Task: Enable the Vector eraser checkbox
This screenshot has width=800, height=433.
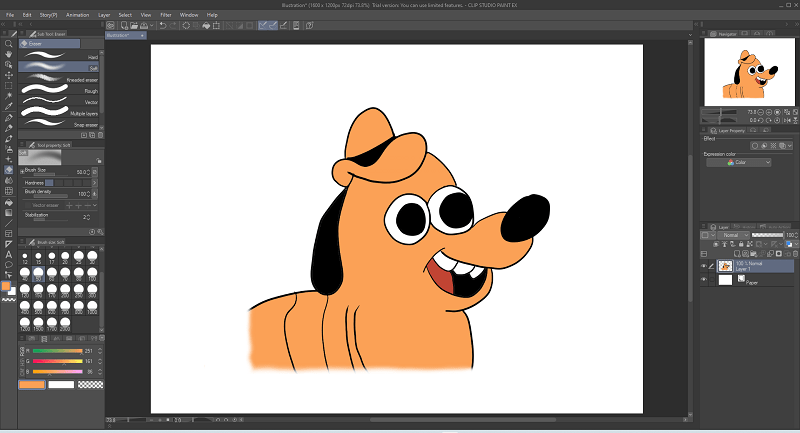Action: point(28,206)
